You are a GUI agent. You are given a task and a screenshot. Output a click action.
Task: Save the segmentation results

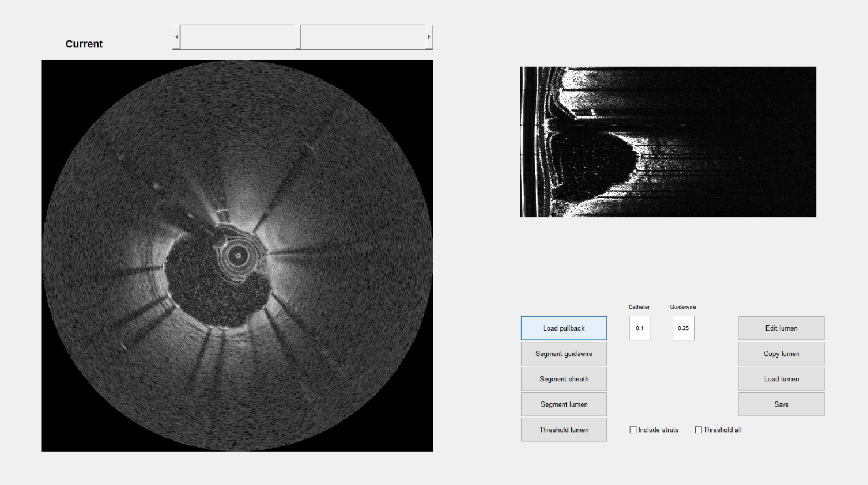pyautogui.click(x=782, y=404)
